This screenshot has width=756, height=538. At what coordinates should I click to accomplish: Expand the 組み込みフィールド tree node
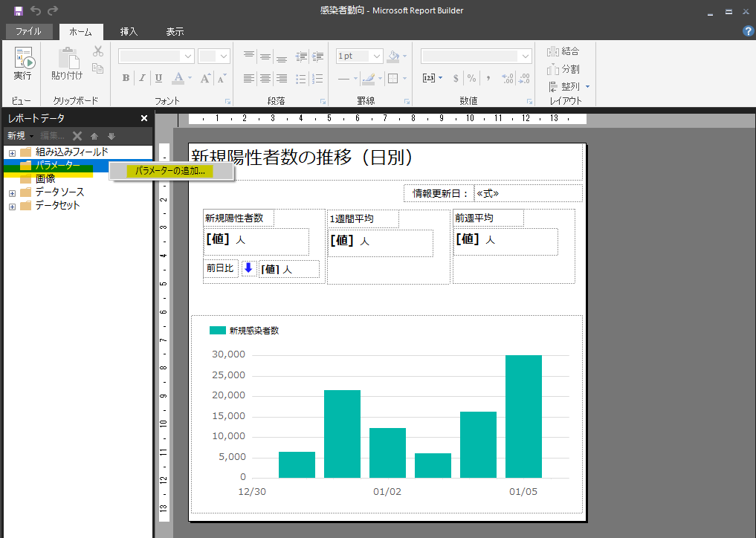click(12, 152)
